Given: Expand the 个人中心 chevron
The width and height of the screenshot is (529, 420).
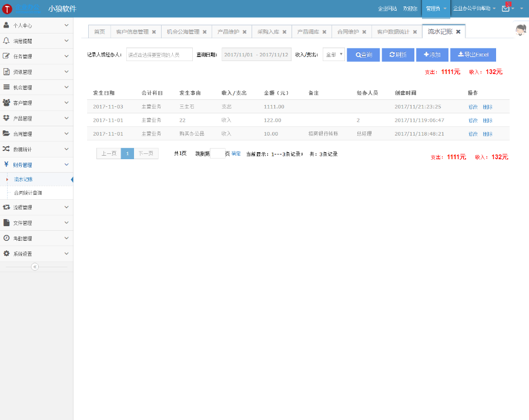Looking at the screenshot, I should tap(66, 25).
